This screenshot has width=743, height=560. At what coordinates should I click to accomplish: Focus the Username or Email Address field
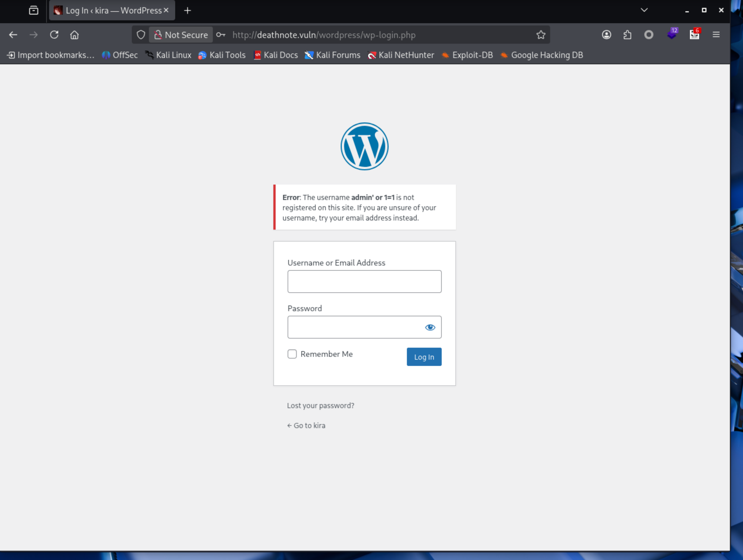click(364, 281)
